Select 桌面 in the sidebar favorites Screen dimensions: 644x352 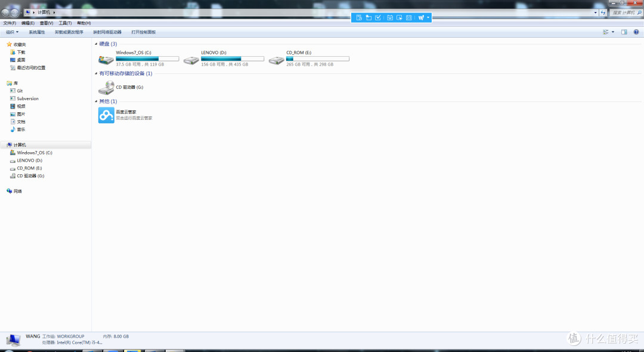pyautogui.click(x=21, y=60)
